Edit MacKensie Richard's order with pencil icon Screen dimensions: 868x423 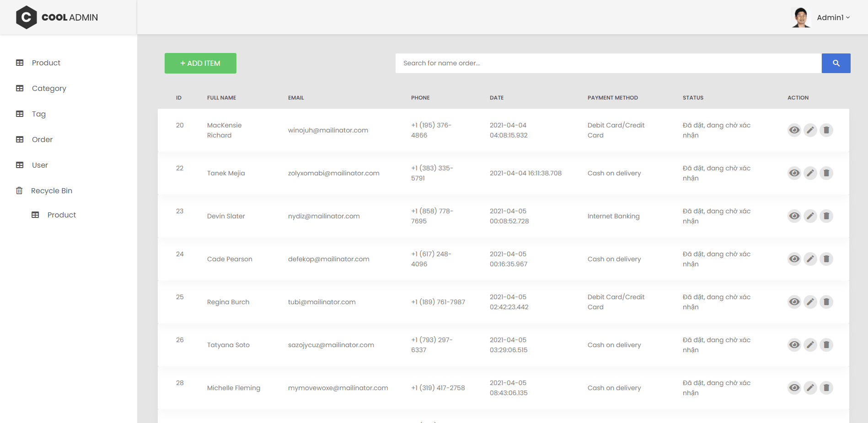coord(810,130)
